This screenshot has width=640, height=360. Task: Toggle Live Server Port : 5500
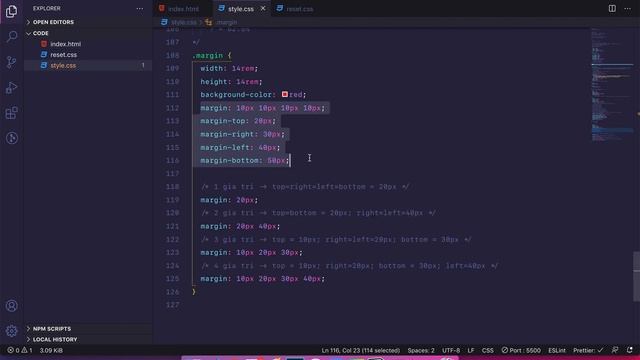tap(521, 350)
